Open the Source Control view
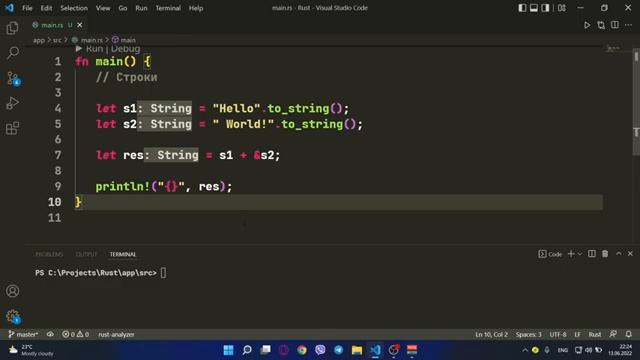Image resolution: width=640 pixels, height=360 pixels. [13, 78]
